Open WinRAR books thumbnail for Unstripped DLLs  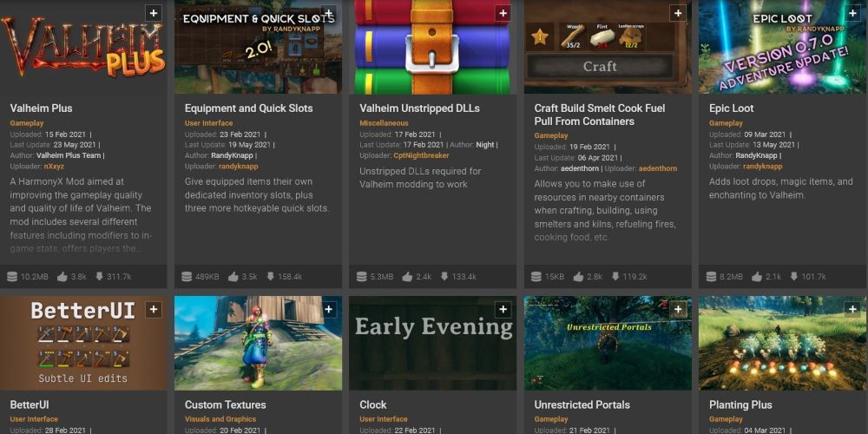click(432, 47)
